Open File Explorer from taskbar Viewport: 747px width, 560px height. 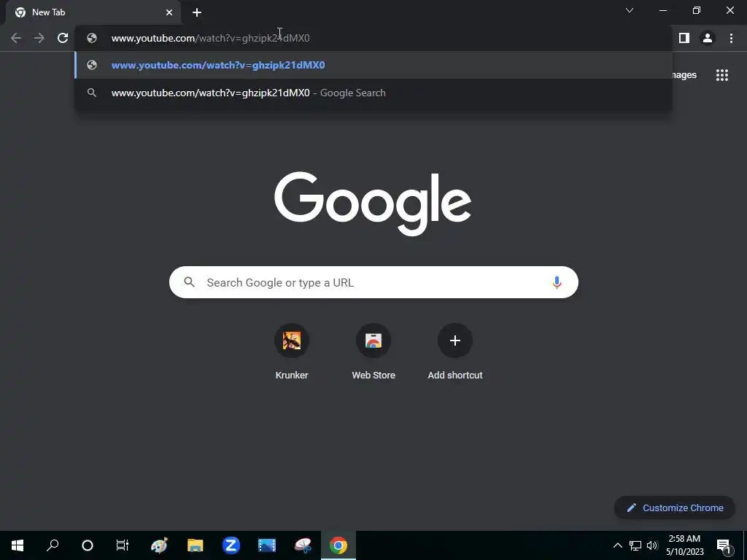[195, 545]
